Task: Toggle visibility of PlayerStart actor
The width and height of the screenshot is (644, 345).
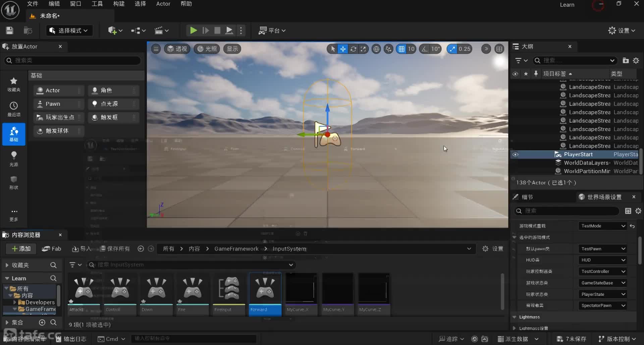Action: click(516, 155)
